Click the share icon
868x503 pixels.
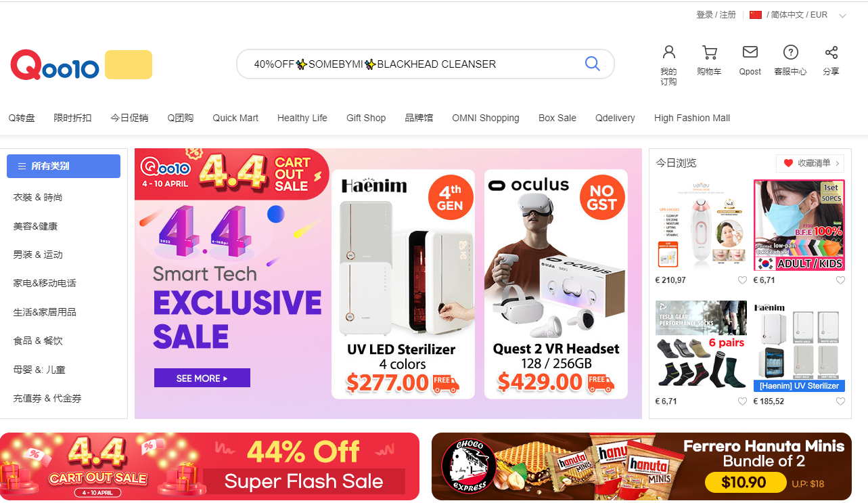coord(831,52)
